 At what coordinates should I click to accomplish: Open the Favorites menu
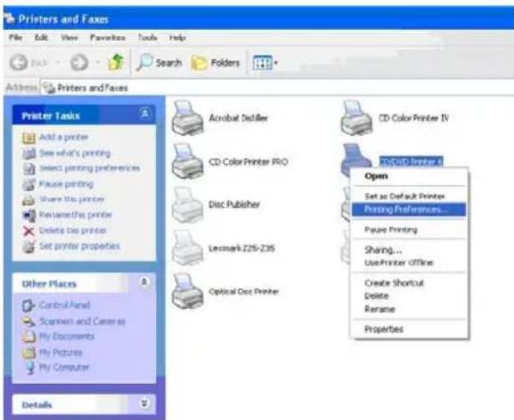[108, 37]
